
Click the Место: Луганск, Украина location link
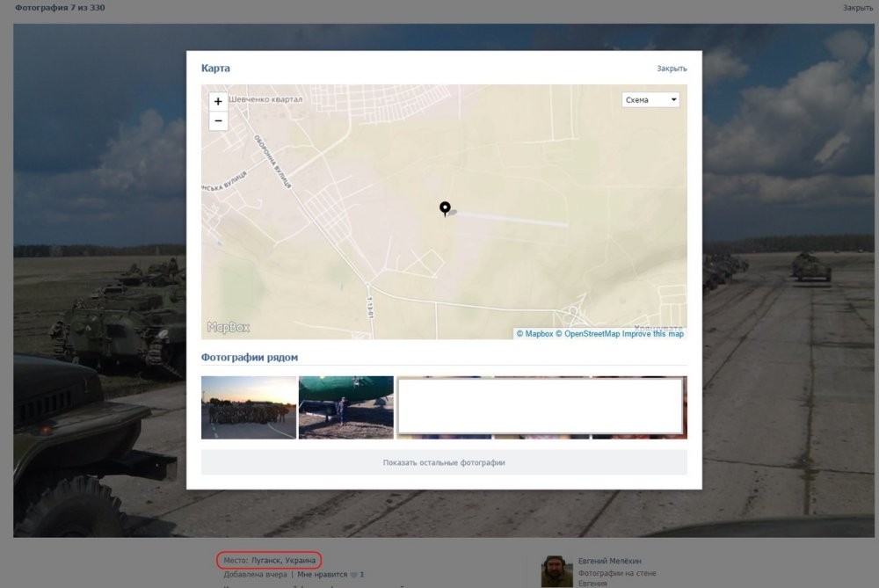[x=270, y=560]
